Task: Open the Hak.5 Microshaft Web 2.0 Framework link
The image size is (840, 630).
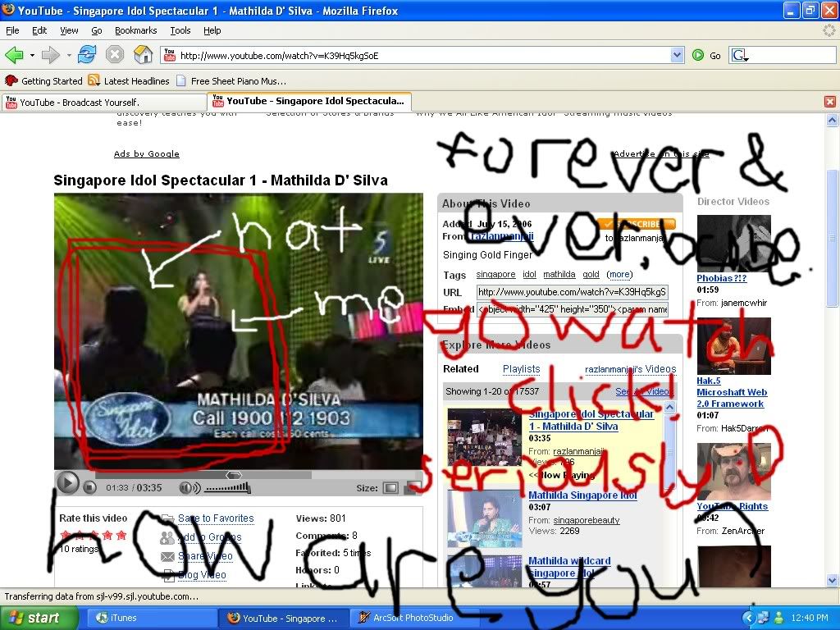Action: [732, 392]
